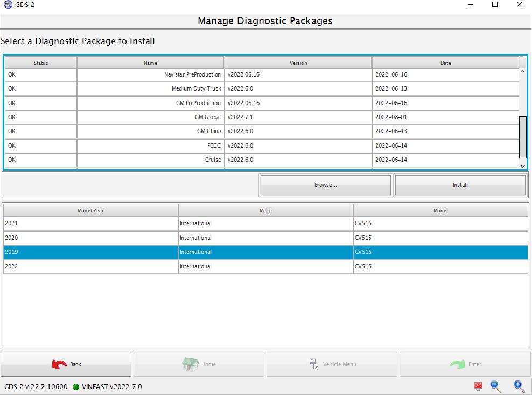Screen dimensions: 532x395
Task: Click the Install button
Action: tap(460, 185)
